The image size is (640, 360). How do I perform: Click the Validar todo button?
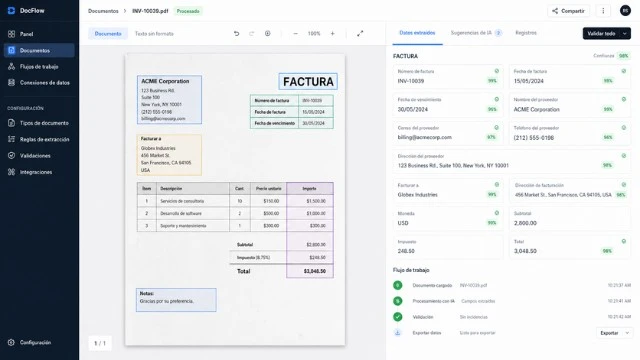(x=601, y=33)
